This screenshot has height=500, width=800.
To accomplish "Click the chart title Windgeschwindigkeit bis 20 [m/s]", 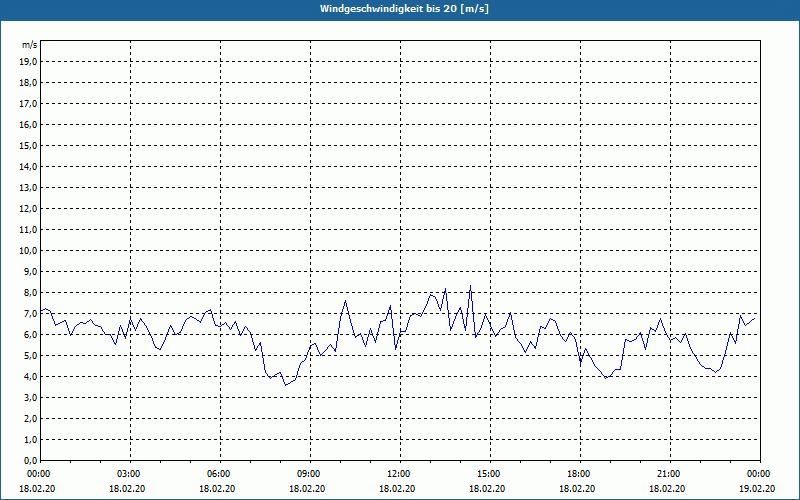I will pyautogui.click(x=404, y=9).
